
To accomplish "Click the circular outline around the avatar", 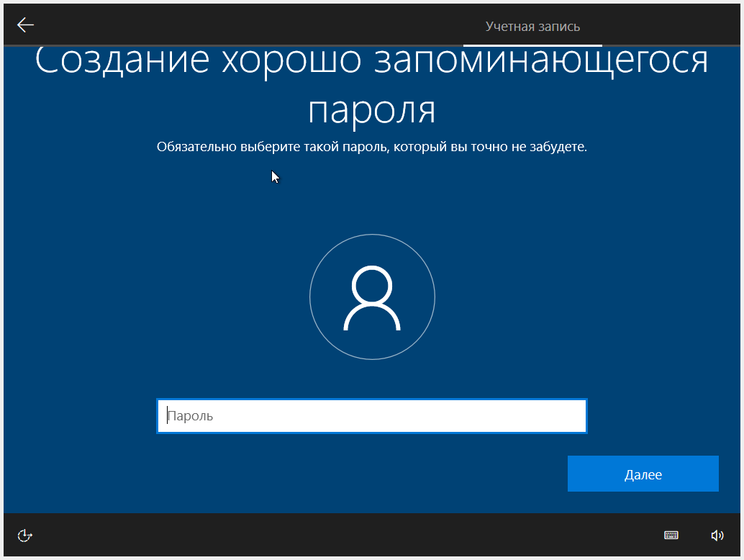I will (x=311, y=297).
